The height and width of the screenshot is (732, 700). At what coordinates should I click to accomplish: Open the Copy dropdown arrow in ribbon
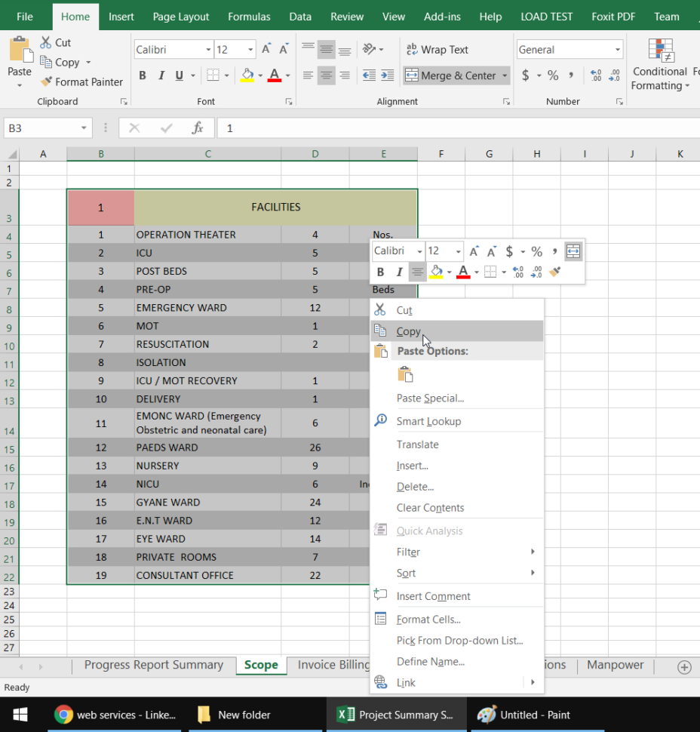[88, 62]
